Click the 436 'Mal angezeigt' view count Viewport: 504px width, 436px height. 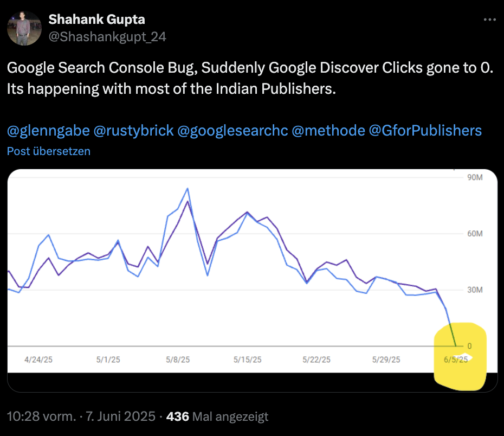217,417
